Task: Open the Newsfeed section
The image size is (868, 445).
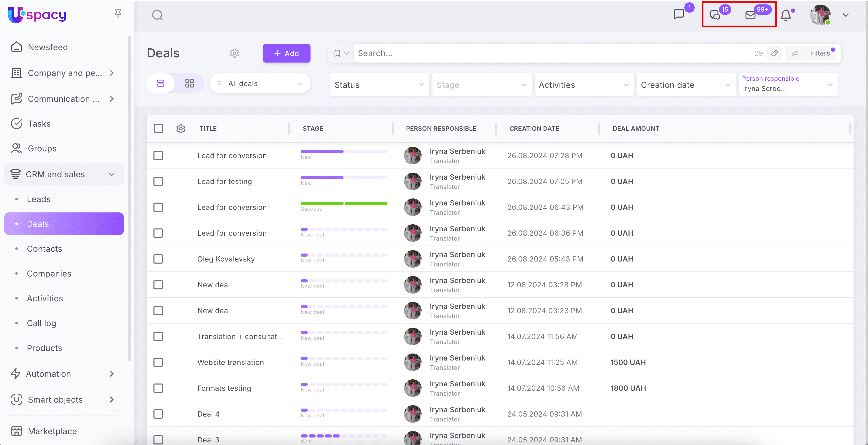Action: [x=48, y=47]
